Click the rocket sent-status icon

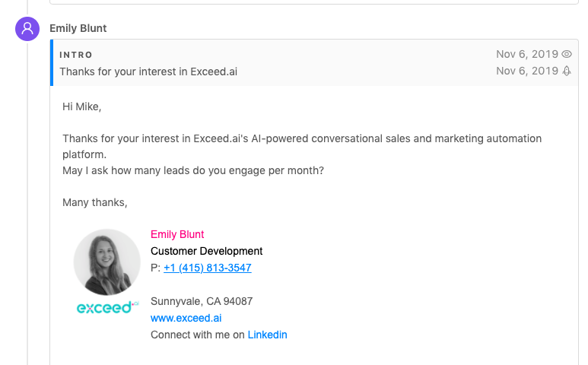[566, 71]
